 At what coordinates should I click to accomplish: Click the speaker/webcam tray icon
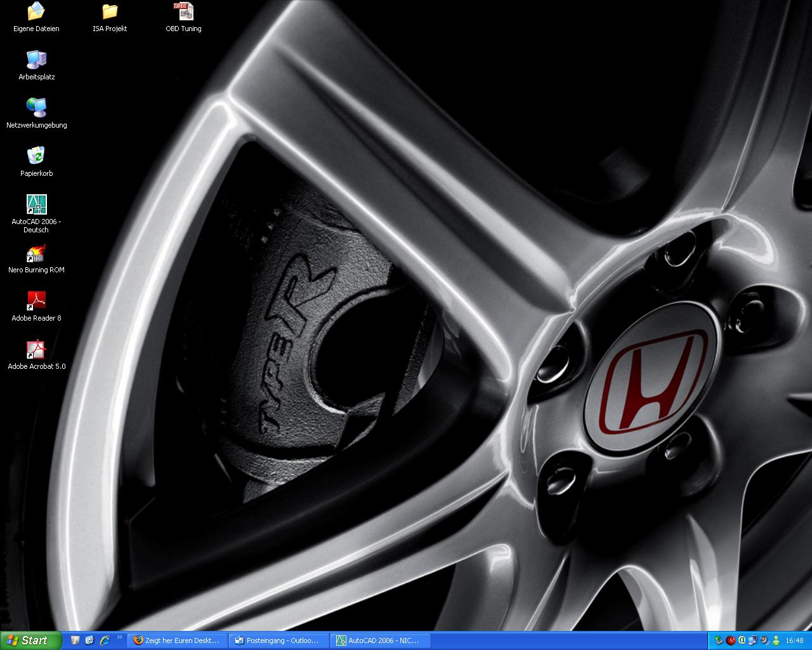pos(764,640)
